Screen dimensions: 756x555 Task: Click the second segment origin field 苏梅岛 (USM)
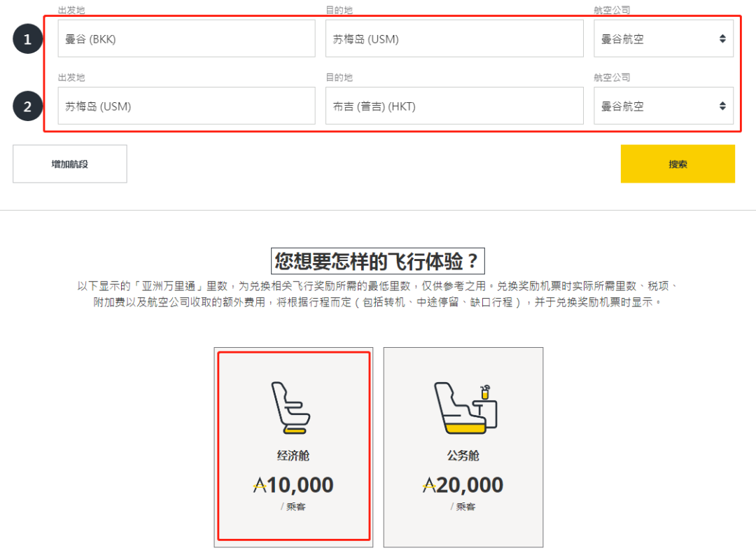(x=187, y=106)
